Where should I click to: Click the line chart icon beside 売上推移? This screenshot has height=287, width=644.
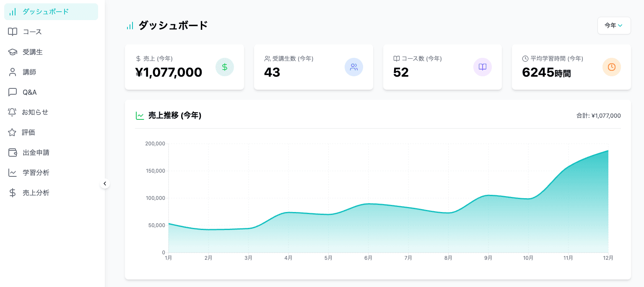pyautogui.click(x=140, y=116)
